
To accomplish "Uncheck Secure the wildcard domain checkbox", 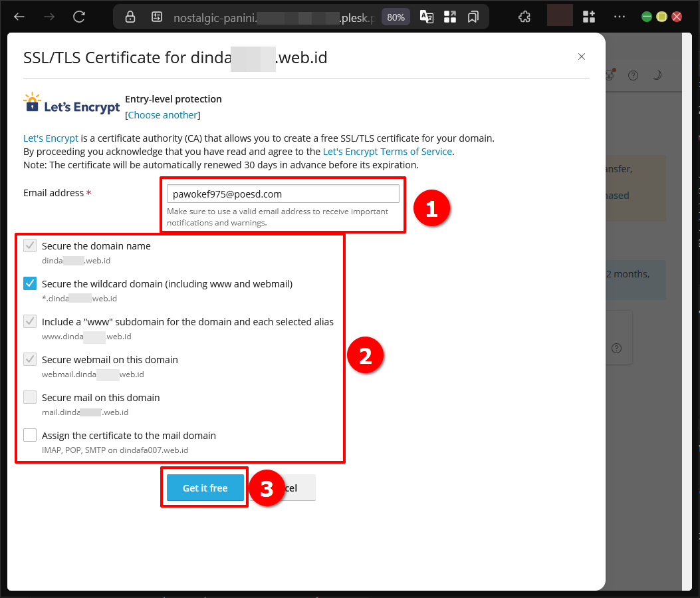I will [x=30, y=283].
